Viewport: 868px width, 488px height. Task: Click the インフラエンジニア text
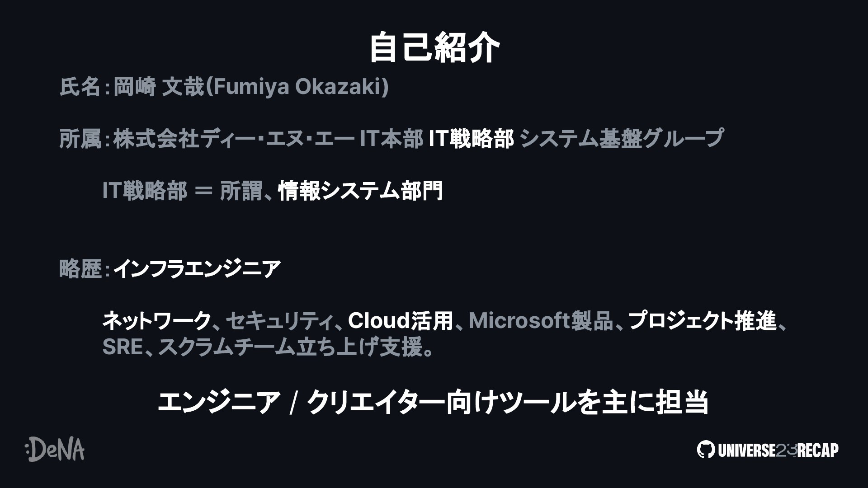coord(197,269)
